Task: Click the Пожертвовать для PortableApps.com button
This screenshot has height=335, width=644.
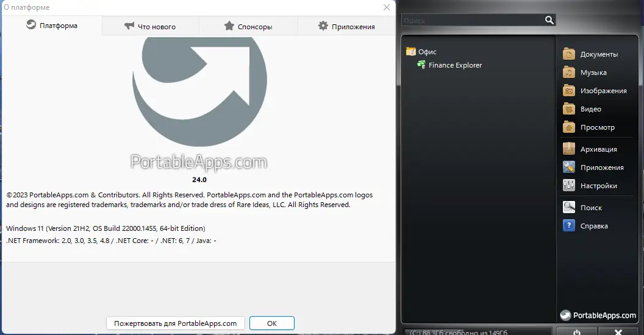Action: pos(176,323)
